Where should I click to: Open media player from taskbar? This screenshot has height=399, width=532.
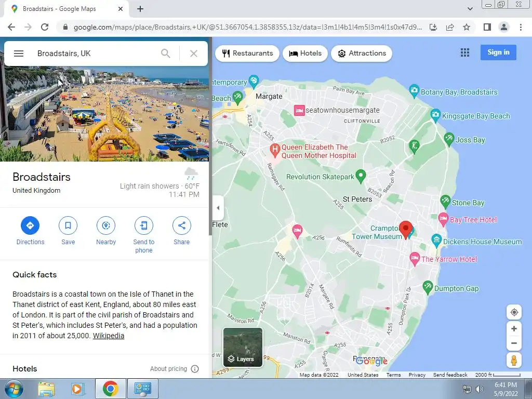[77, 389]
